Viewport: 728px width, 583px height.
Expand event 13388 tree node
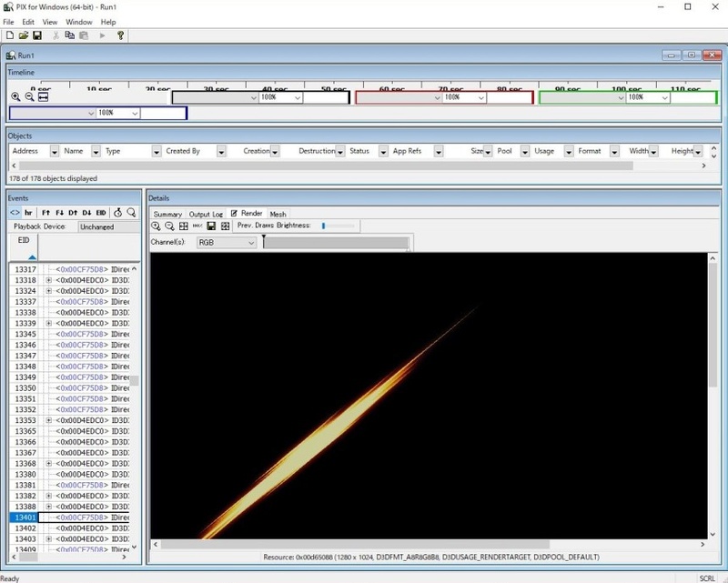tap(49, 507)
